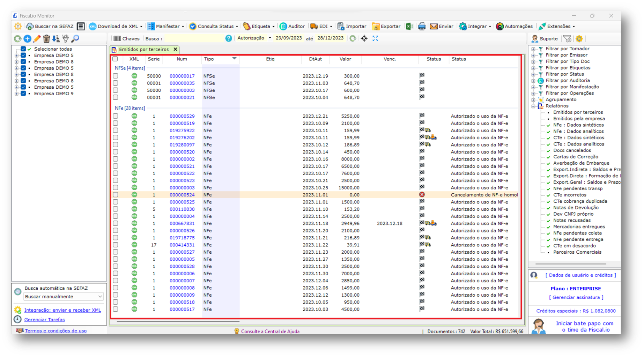Image resolution: width=644 pixels, height=357 pixels.
Task: Open the Buscar manualmente combo box
Action: [x=64, y=297]
